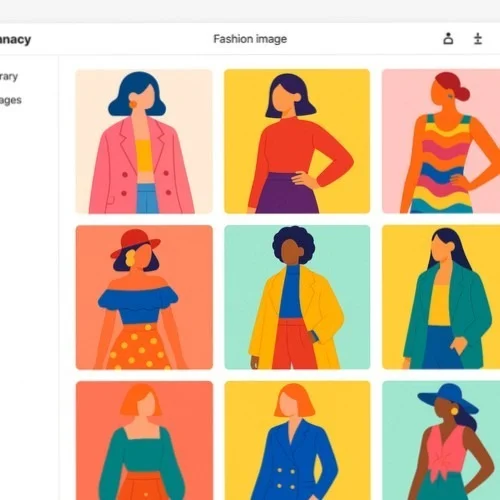The height and width of the screenshot is (500, 500).
Task: Click the upload icon in header
Action: 478,39
